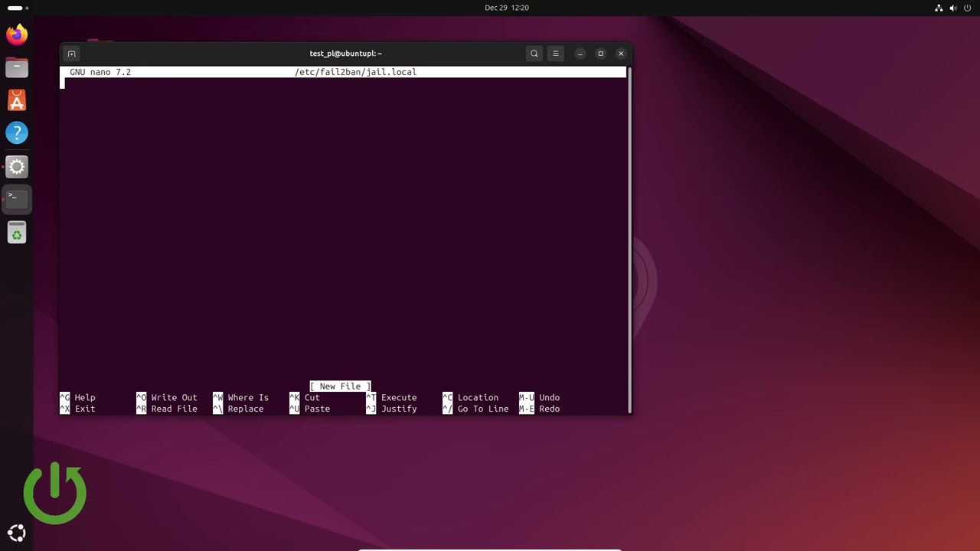Click the /etc/fail2ban/jail.local file name

(x=356, y=72)
